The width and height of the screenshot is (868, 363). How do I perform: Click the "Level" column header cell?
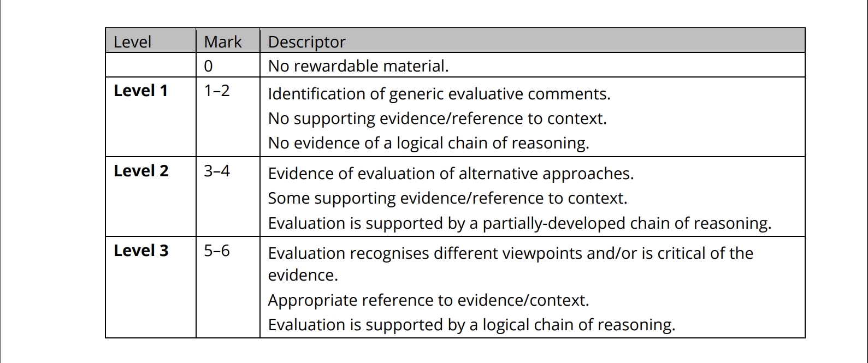point(132,42)
